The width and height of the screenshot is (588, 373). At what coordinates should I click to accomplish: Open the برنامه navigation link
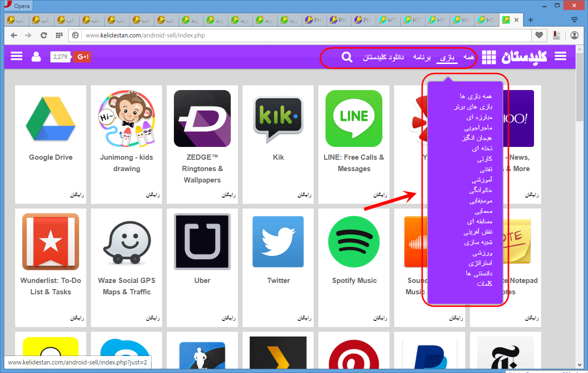click(422, 57)
